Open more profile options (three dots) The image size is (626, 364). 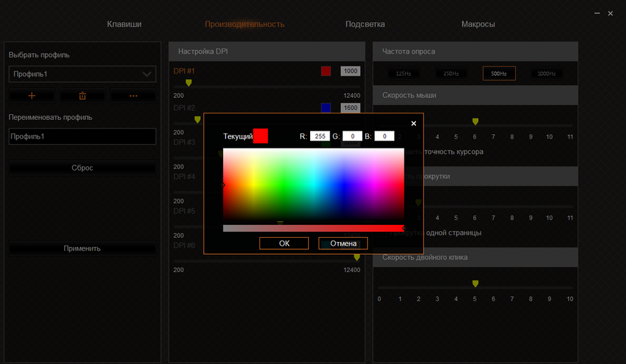134,96
